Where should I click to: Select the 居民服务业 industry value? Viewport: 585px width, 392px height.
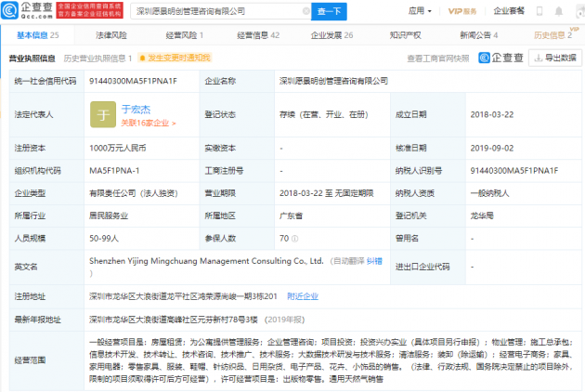(x=109, y=216)
